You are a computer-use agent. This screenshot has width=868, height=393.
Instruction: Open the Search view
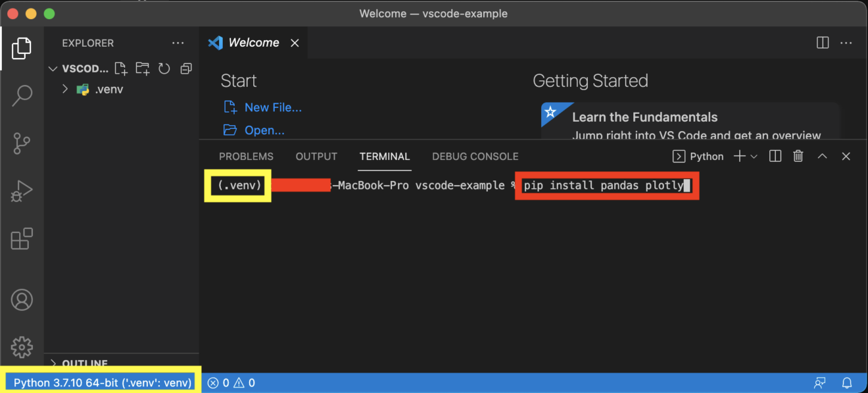point(22,95)
